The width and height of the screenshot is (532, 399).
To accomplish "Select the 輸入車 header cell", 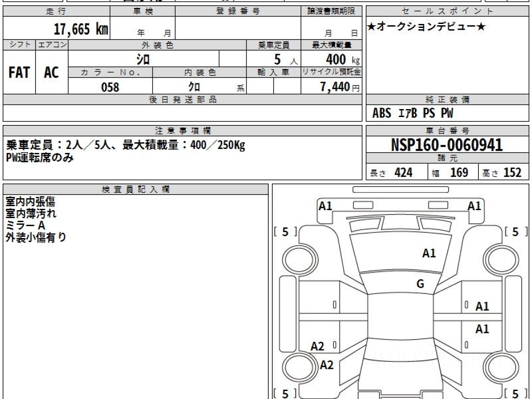I will [274, 73].
